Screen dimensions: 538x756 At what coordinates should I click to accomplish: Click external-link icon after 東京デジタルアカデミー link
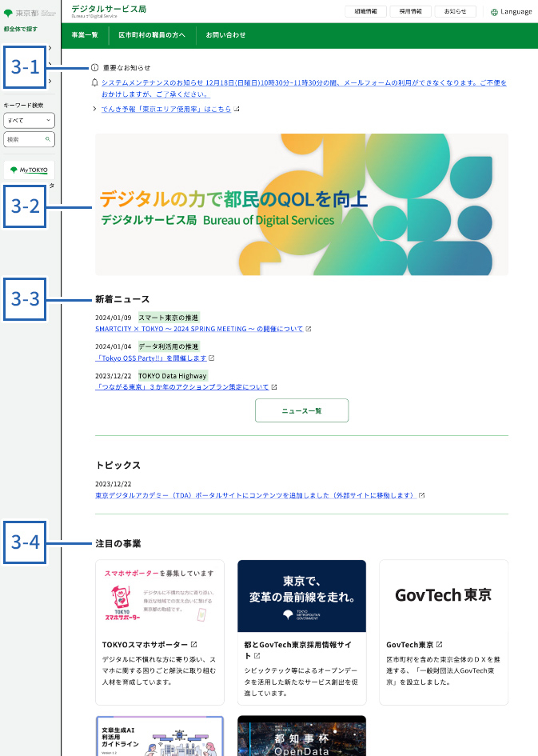(x=422, y=496)
